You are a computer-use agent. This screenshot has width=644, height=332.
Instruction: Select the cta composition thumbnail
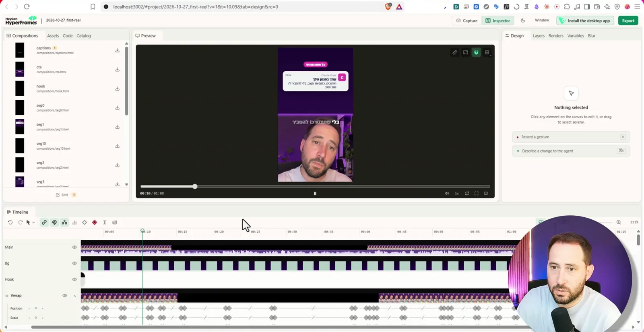pos(20,69)
